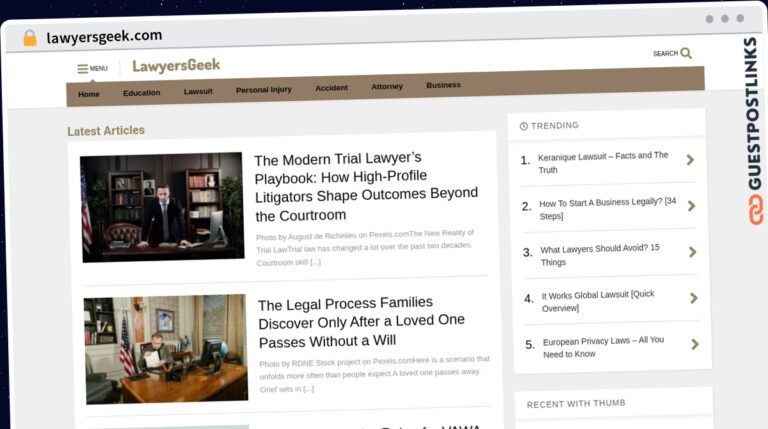The width and height of the screenshot is (768, 429).
Task: Click the clock icon next to Trending
Action: (x=524, y=126)
